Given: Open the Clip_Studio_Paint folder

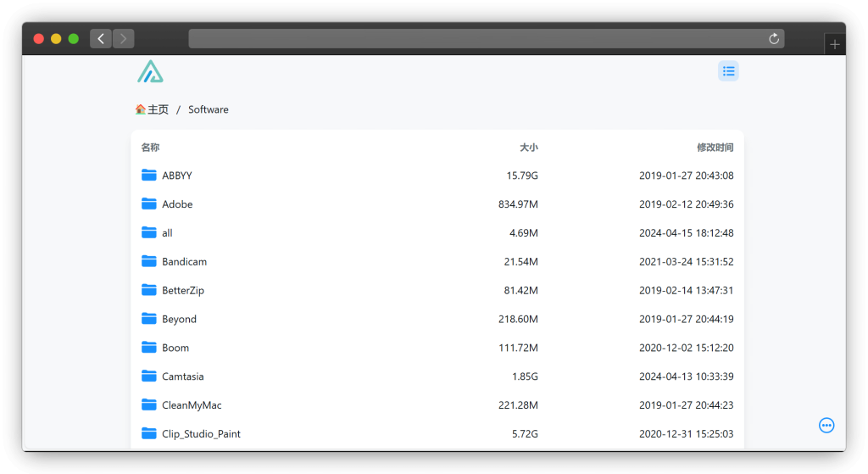Looking at the screenshot, I should point(201,434).
